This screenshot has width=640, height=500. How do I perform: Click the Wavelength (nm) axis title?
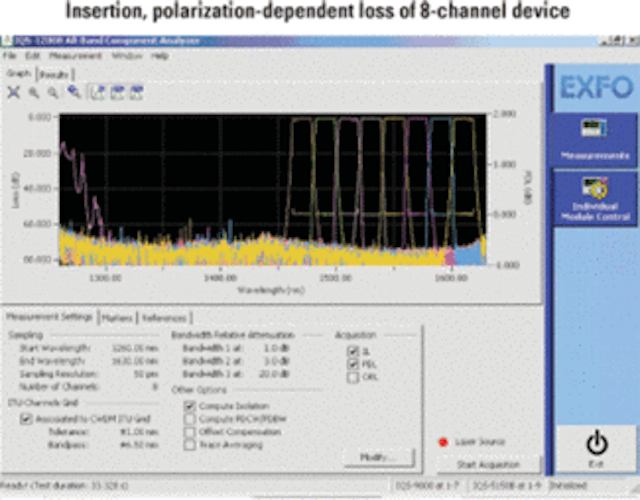(x=271, y=290)
